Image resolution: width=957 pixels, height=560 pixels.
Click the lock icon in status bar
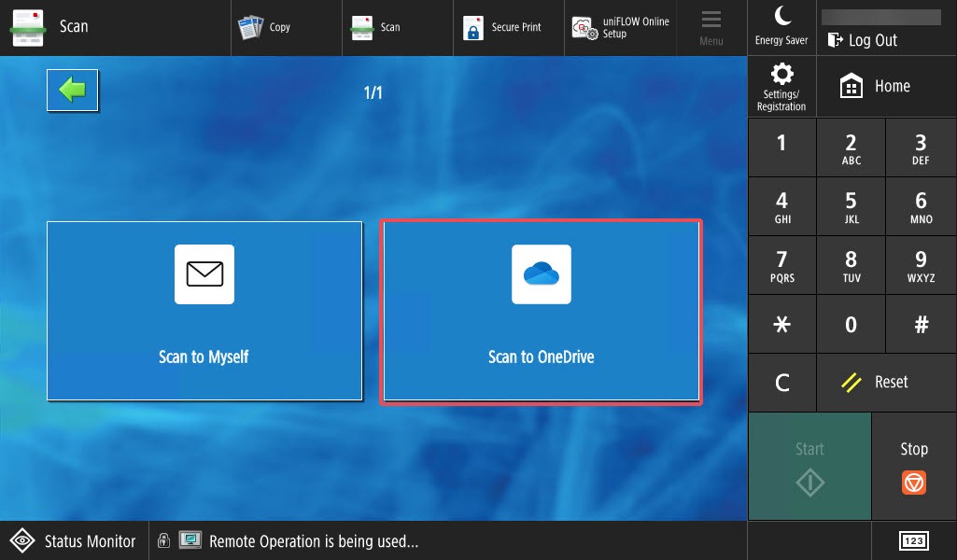163,539
